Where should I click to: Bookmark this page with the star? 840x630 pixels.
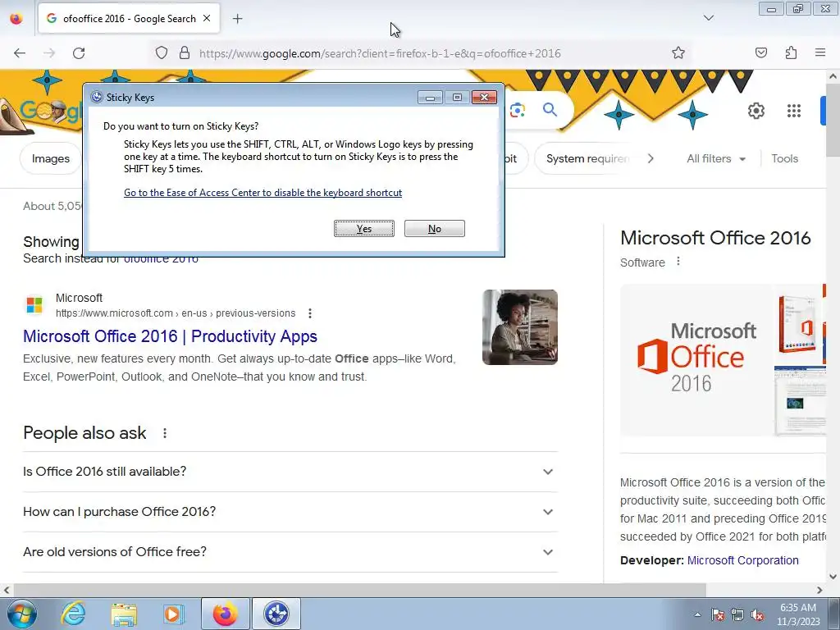[678, 52]
